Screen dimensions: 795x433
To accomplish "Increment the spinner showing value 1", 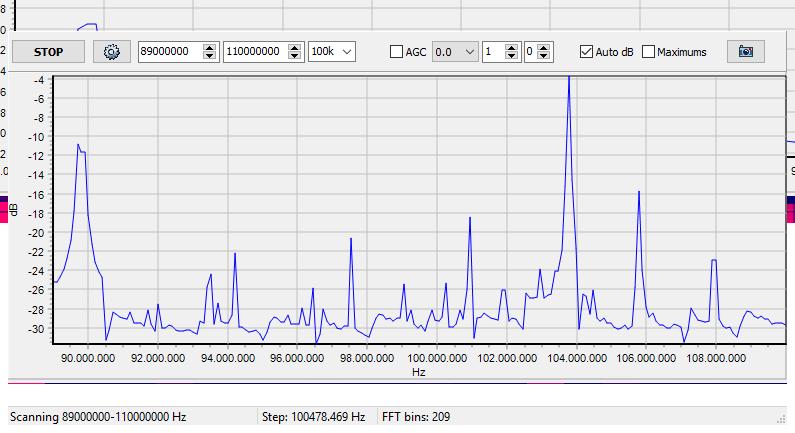I will pos(512,47).
